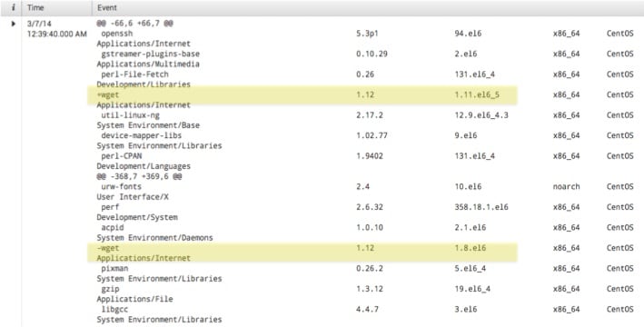Select the util-linux-ng package entry
Viewport: 644px width, 327px height.
130,115
